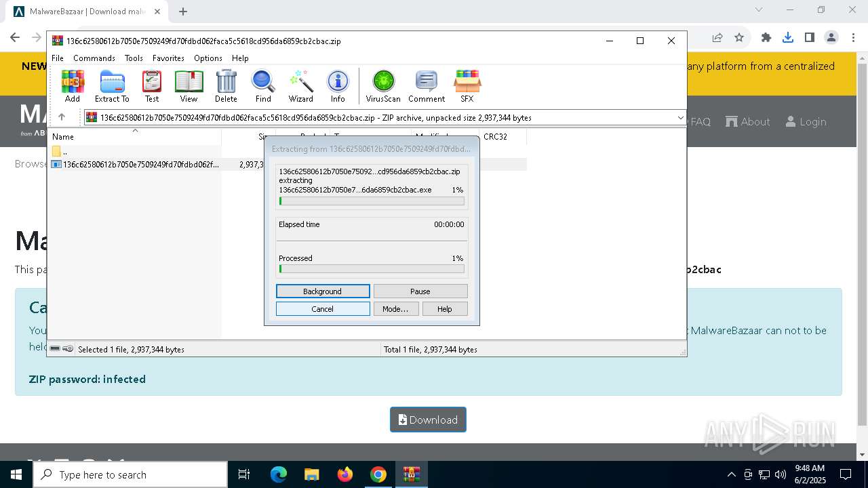The width and height of the screenshot is (868, 488).
Task: Open Task View on taskbar
Action: click(x=244, y=474)
